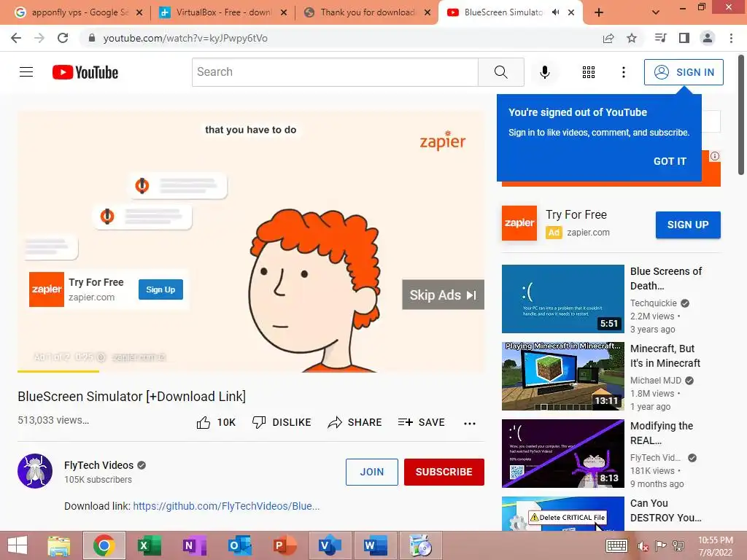
Task: Click the search magnifier button
Action: 500,72
